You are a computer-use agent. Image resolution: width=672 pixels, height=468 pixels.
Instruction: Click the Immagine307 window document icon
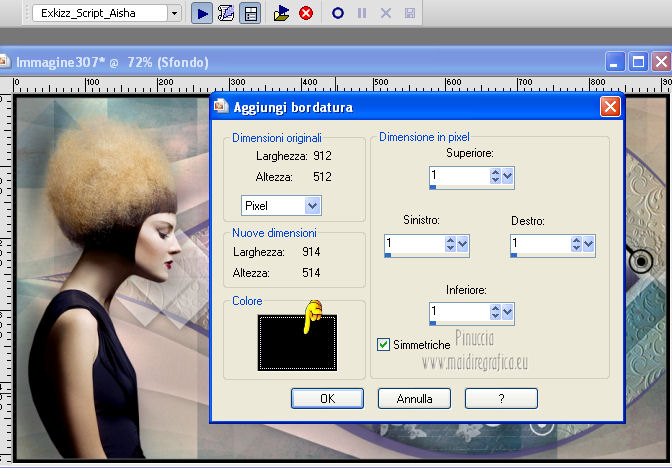coord(4,62)
